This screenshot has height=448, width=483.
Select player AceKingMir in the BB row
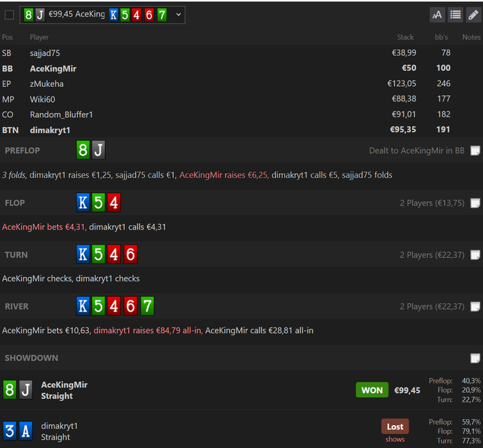(x=53, y=68)
